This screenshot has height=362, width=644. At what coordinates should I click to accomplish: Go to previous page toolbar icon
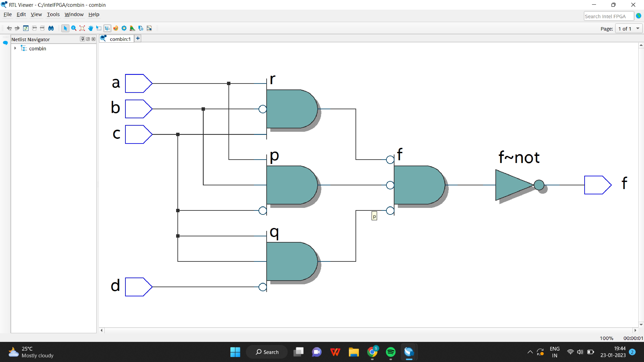pyautogui.click(x=34, y=28)
